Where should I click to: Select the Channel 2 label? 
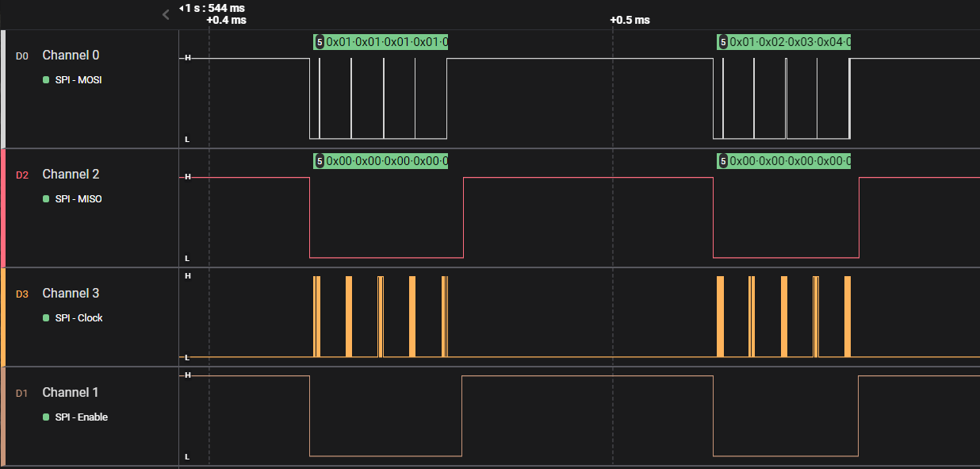pos(71,175)
